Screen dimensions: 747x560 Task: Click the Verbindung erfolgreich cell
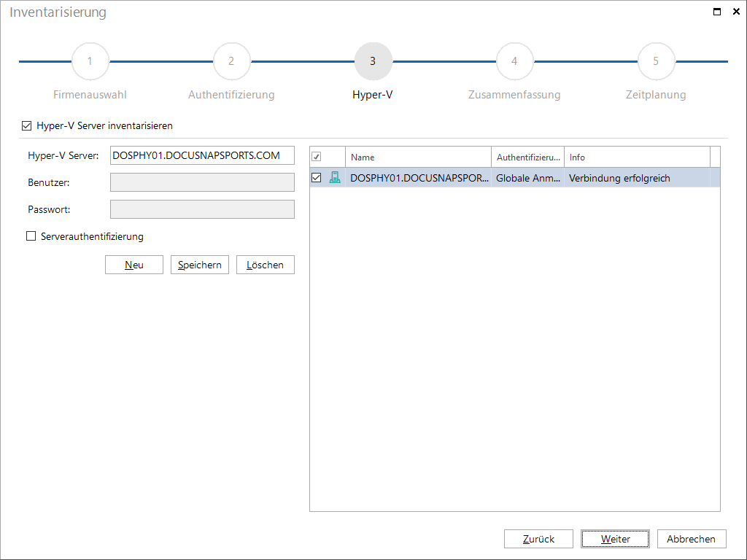coord(637,178)
